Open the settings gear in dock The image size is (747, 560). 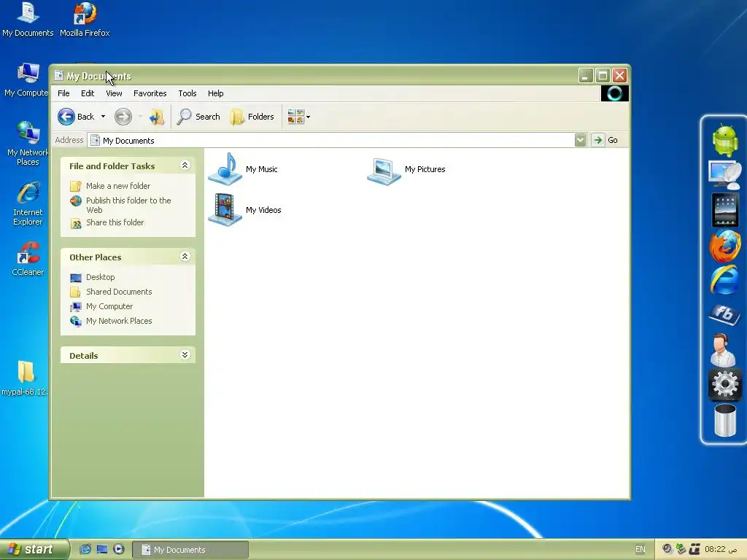point(724,384)
